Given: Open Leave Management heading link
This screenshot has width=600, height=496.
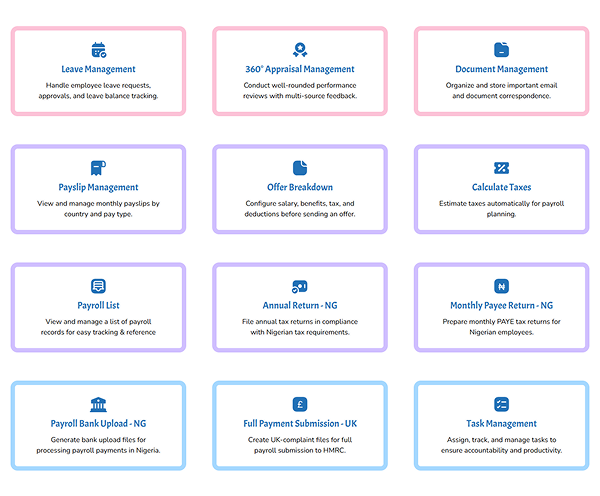Looking at the screenshot, I should [x=98, y=69].
